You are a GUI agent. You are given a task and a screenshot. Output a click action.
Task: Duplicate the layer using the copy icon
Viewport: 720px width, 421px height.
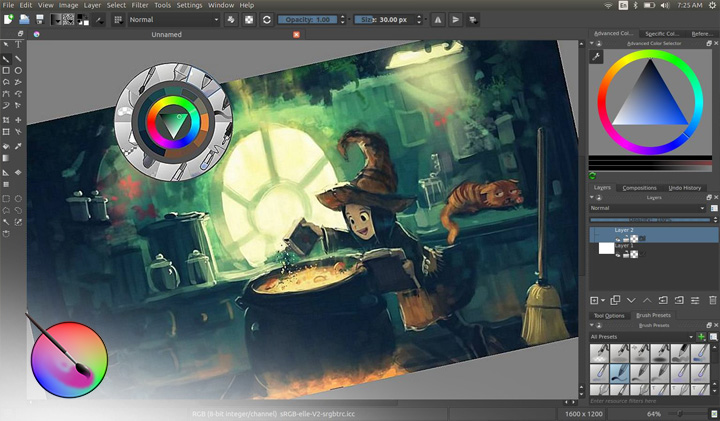click(615, 300)
